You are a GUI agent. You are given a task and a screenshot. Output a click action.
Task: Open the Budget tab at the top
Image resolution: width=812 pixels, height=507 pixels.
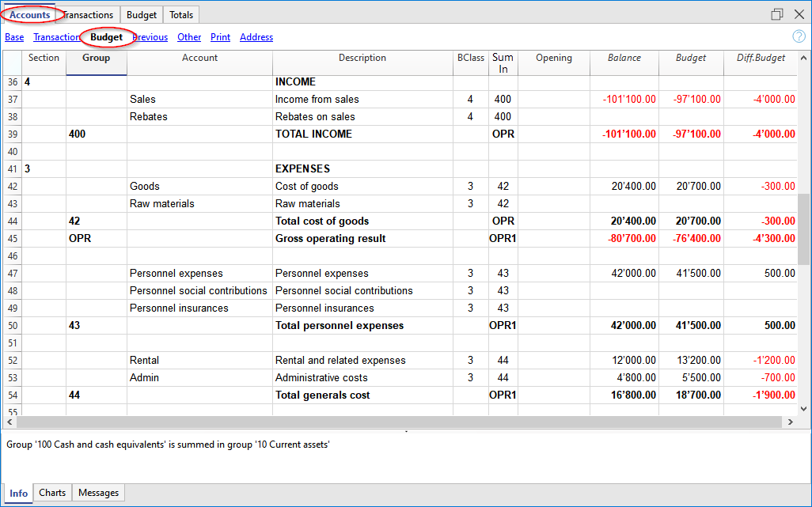tap(141, 14)
